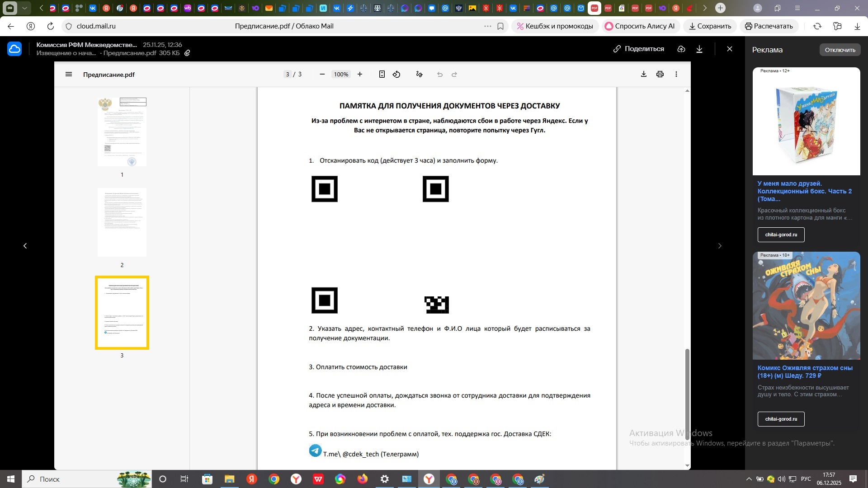Download the PDF from viewer toolbar
The width and height of the screenshot is (868, 488).
coord(644,75)
